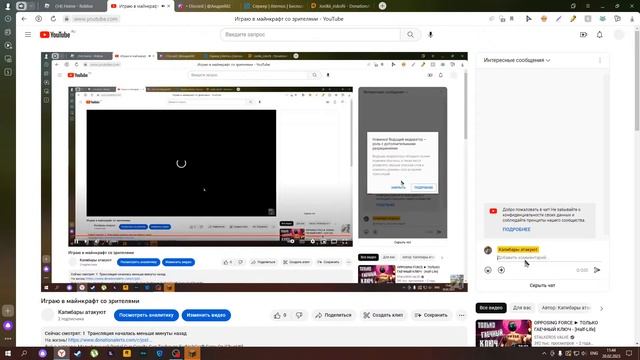Show next filter chips with right chevron

tap(601, 308)
